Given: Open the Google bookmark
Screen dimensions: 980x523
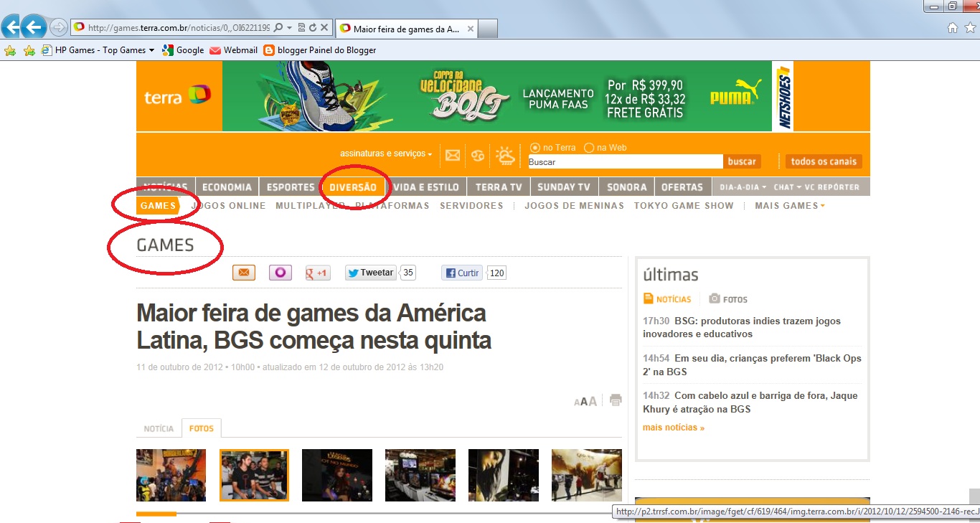Looking at the screenshot, I should click(183, 50).
